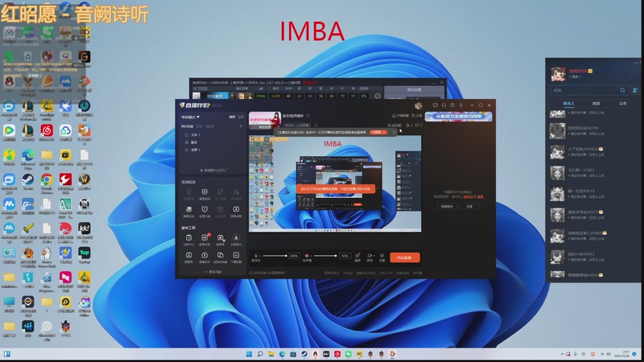
Task: Click the quick-start help link at bottom
Action: pyautogui.click(x=267, y=273)
